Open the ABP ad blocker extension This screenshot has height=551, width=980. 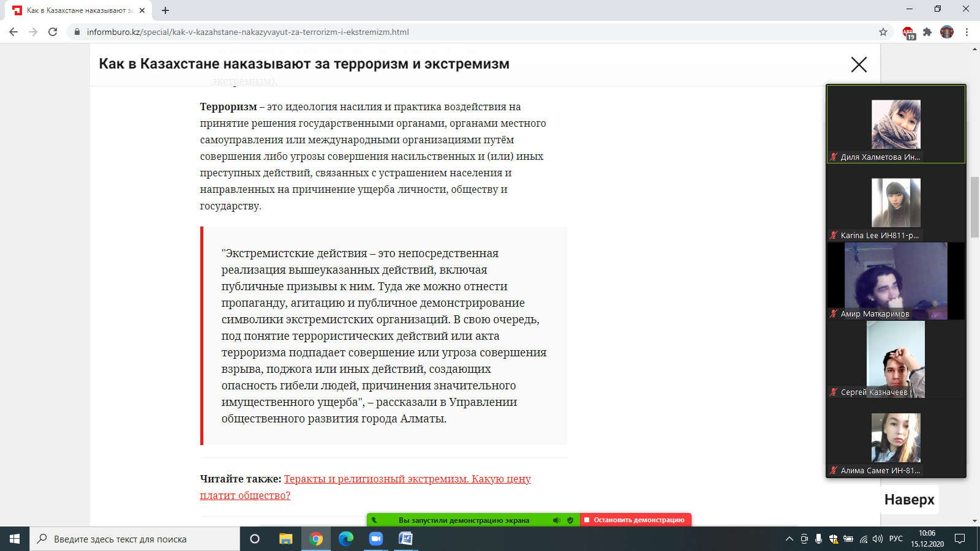pyautogui.click(x=908, y=32)
